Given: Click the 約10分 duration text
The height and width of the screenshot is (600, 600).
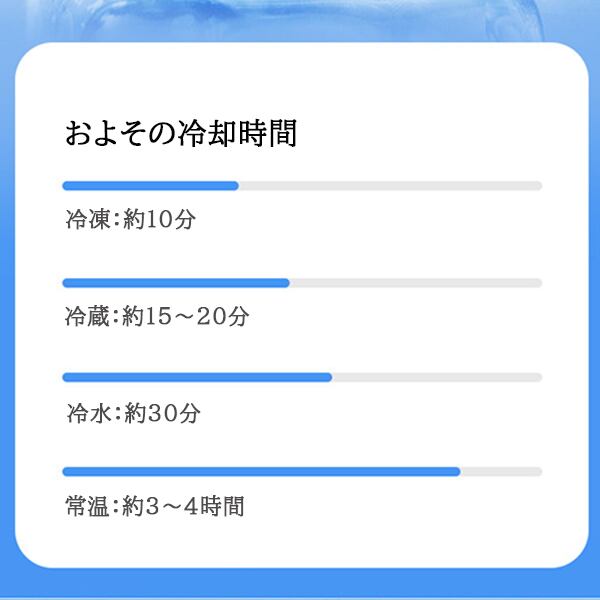Looking at the screenshot, I should (x=160, y=220).
